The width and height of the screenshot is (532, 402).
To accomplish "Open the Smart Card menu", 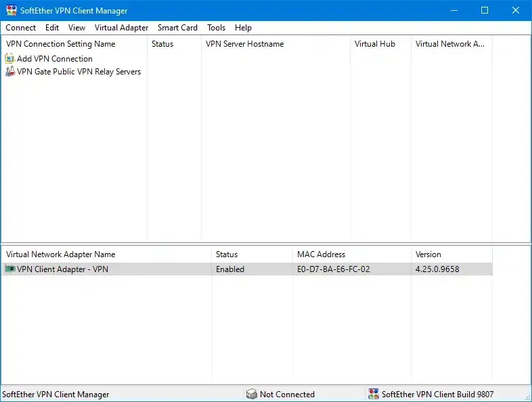I will coord(177,28).
